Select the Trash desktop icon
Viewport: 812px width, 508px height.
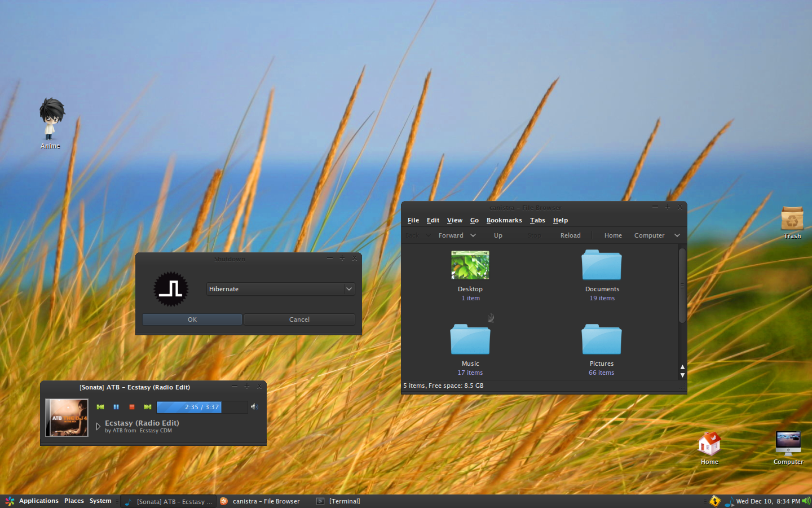click(x=792, y=223)
